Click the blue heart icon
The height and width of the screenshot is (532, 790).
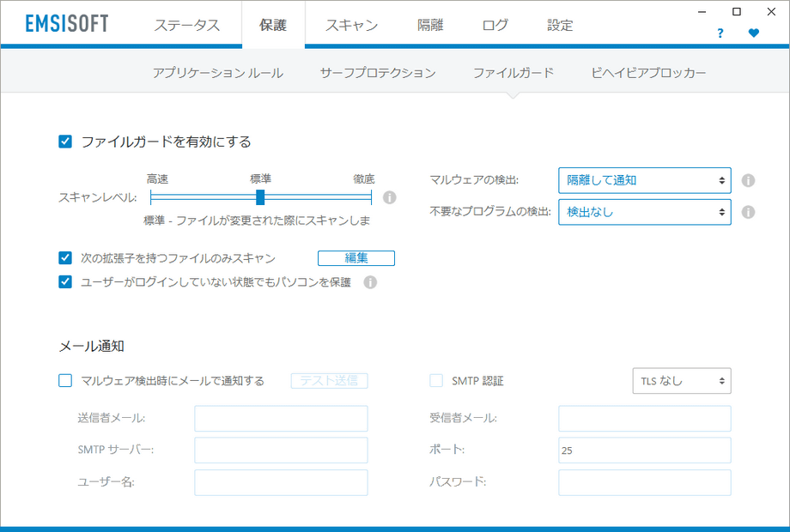[x=754, y=33]
